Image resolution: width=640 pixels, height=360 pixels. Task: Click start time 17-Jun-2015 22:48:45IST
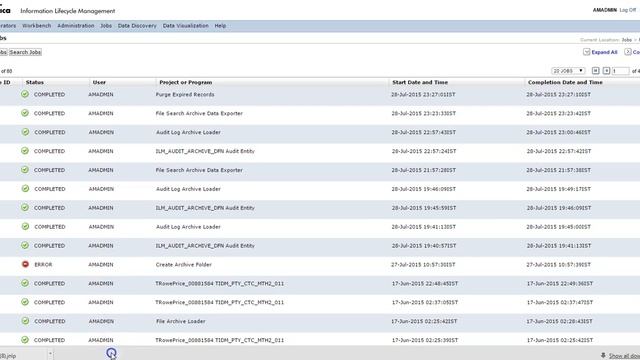pos(425,283)
